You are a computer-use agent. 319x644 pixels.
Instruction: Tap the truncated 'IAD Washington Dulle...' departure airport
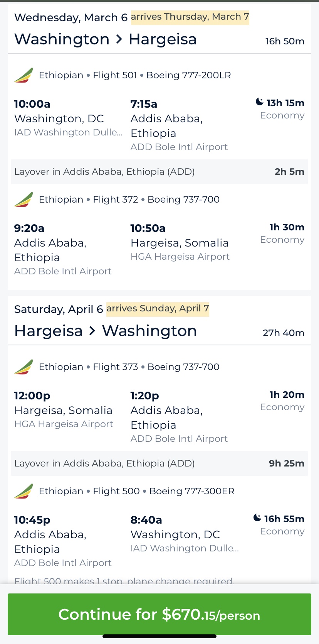pyautogui.click(x=68, y=132)
